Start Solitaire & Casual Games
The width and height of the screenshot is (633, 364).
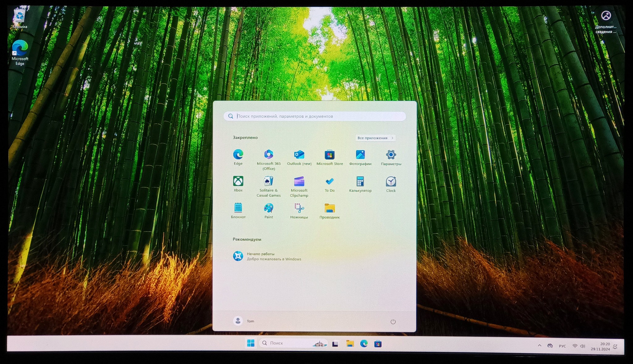[268, 182]
